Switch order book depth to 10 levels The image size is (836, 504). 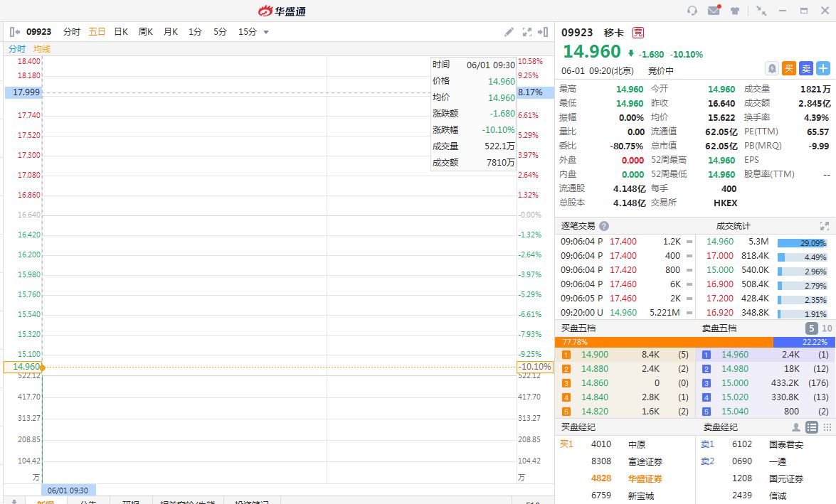coord(827,328)
